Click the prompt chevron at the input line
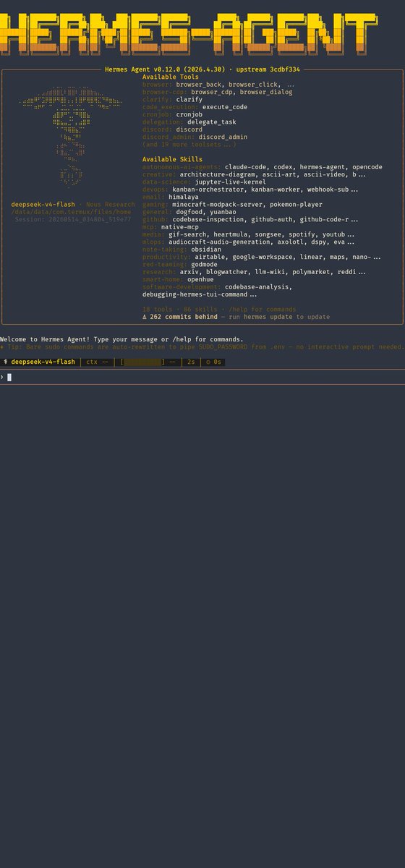The height and width of the screenshot is (868, 405). (2, 377)
